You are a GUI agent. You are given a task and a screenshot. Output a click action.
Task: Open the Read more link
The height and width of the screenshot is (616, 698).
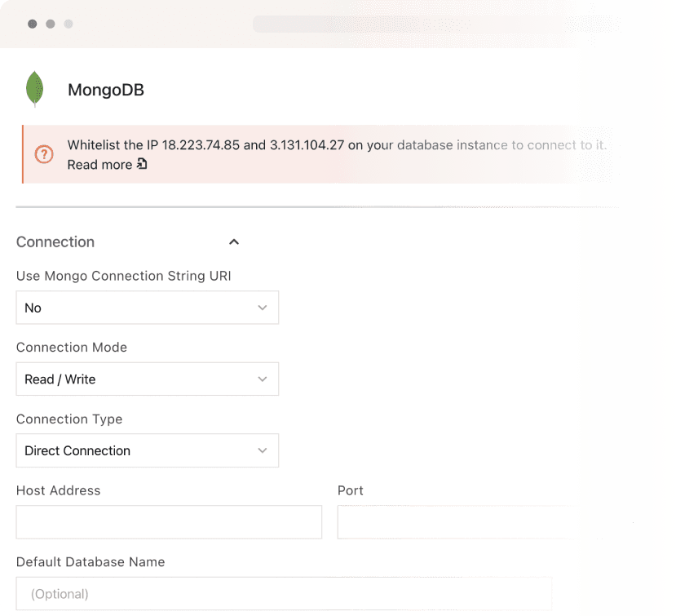coord(99,165)
